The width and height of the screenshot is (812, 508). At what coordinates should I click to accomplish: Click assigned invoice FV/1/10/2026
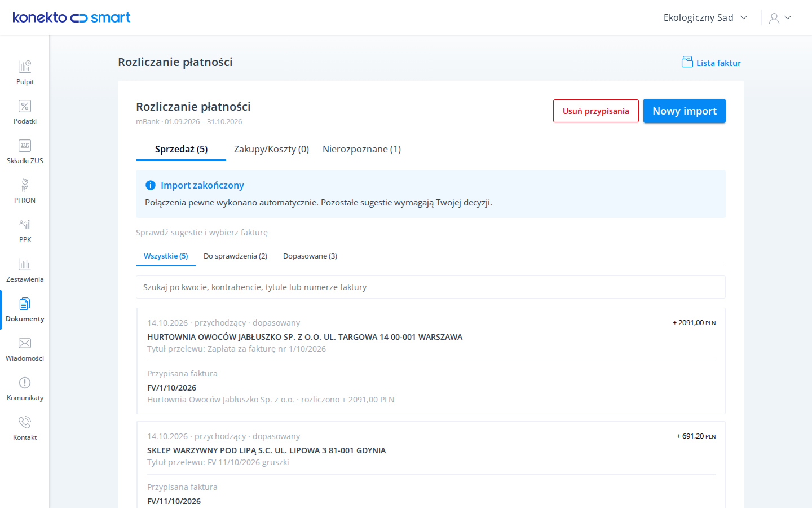point(172,388)
